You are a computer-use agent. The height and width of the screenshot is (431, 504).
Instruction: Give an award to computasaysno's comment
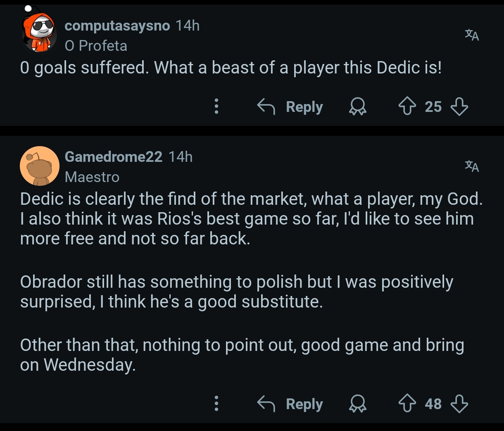[x=357, y=107]
